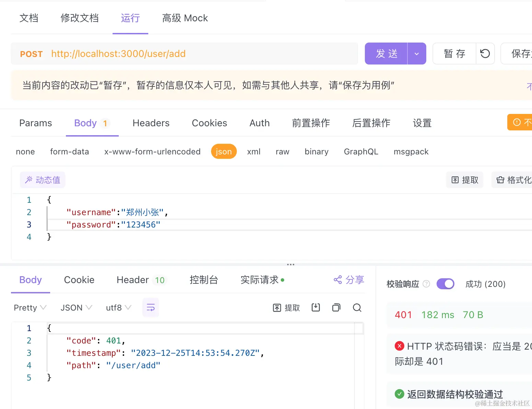Select the none body type
The image size is (532, 409).
pyautogui.click(x=25, y=152)
